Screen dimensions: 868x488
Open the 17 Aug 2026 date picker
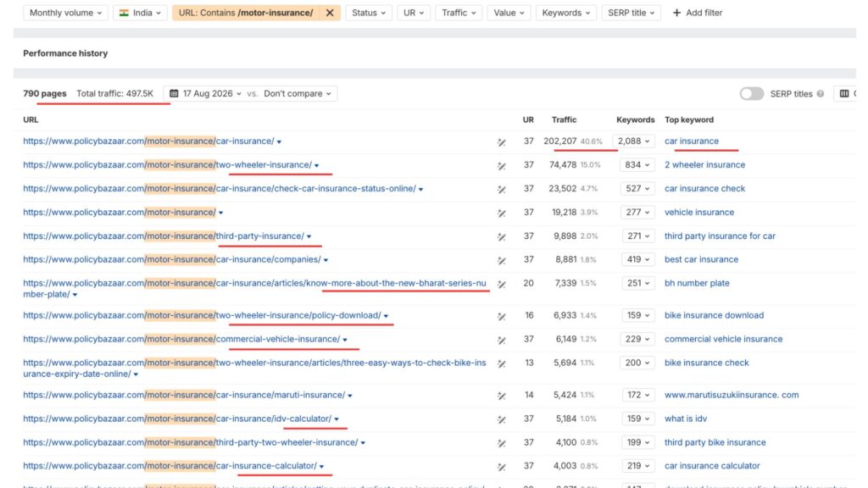[x=206, y=93]
